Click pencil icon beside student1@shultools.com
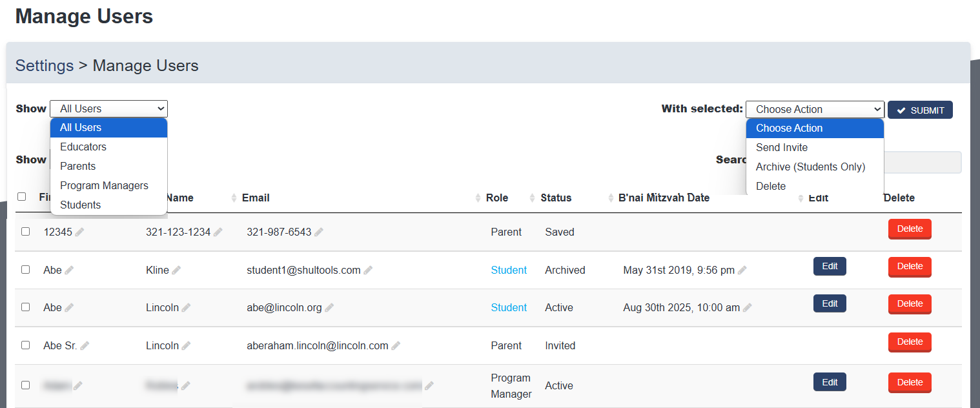Viewport: 980px width, 408px height. tap(368, 270)
